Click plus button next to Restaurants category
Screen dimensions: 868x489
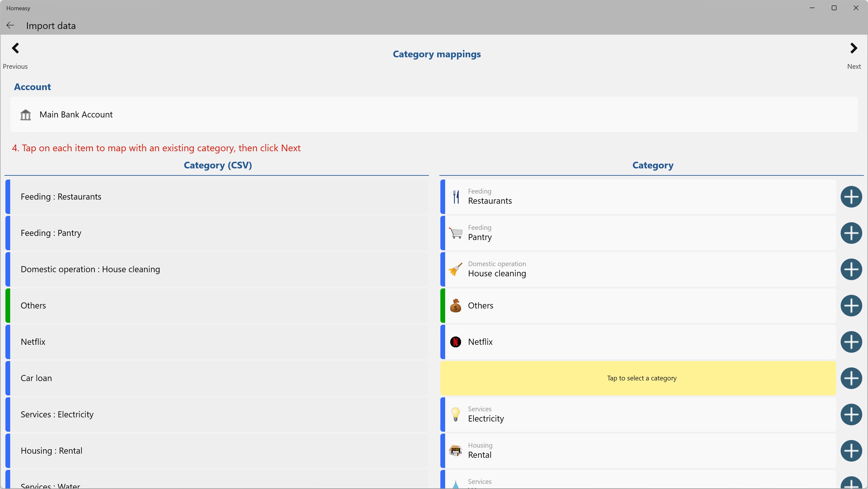(x=851, y=197)
